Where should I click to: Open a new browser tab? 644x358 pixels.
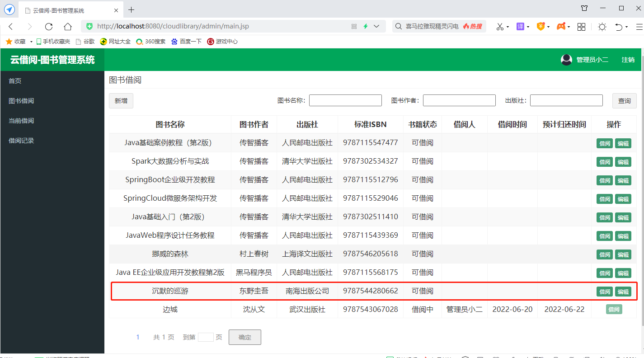[132, 10]
